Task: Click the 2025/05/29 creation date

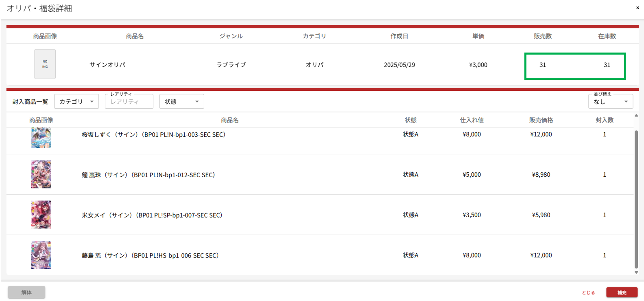Action: pyautogui.click(x=399, y=65)
